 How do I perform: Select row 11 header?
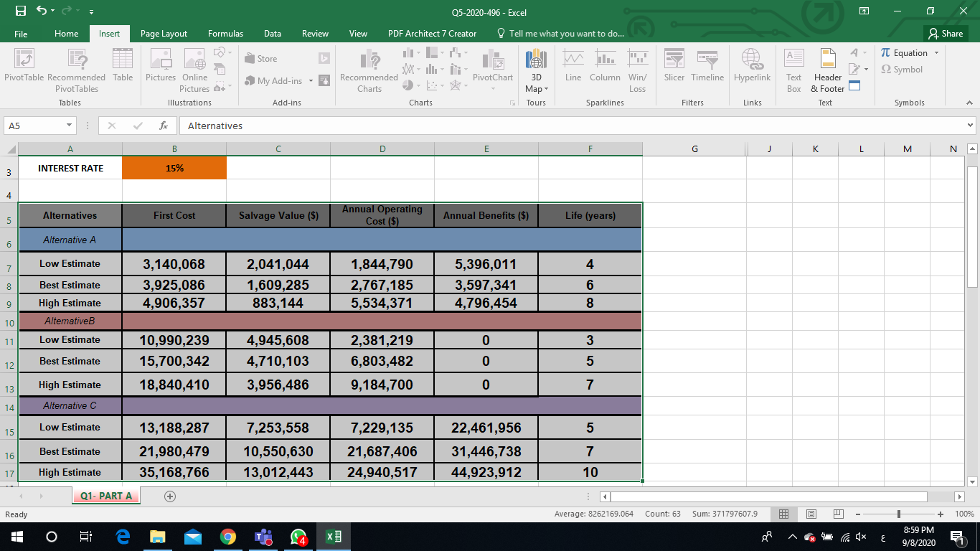[9, 342]
